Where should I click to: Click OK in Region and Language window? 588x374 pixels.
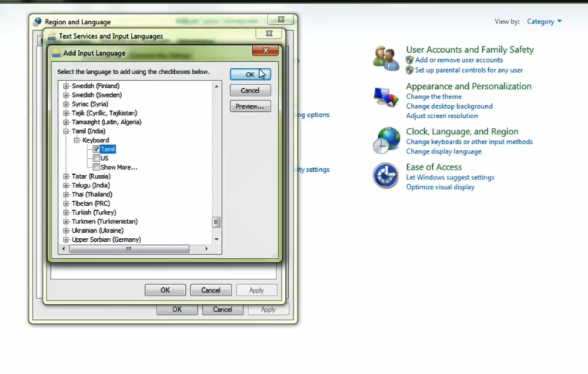pos(177,309)
